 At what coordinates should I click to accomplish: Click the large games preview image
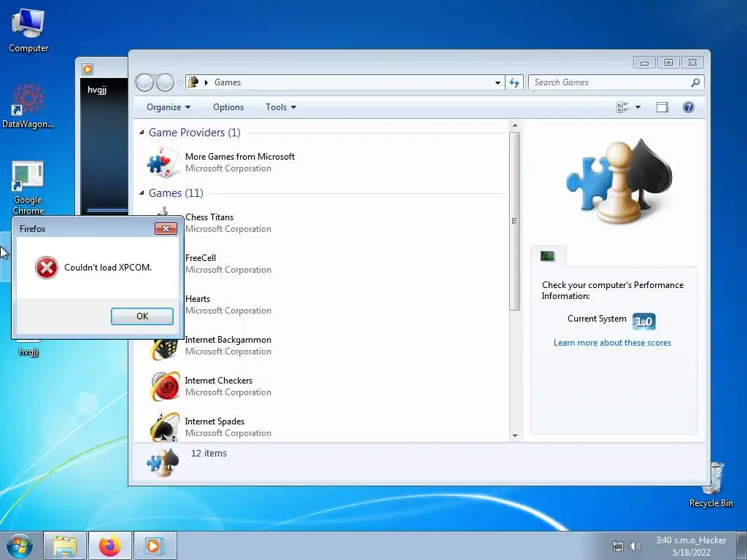pyautogui.click(x=619, y=182)
